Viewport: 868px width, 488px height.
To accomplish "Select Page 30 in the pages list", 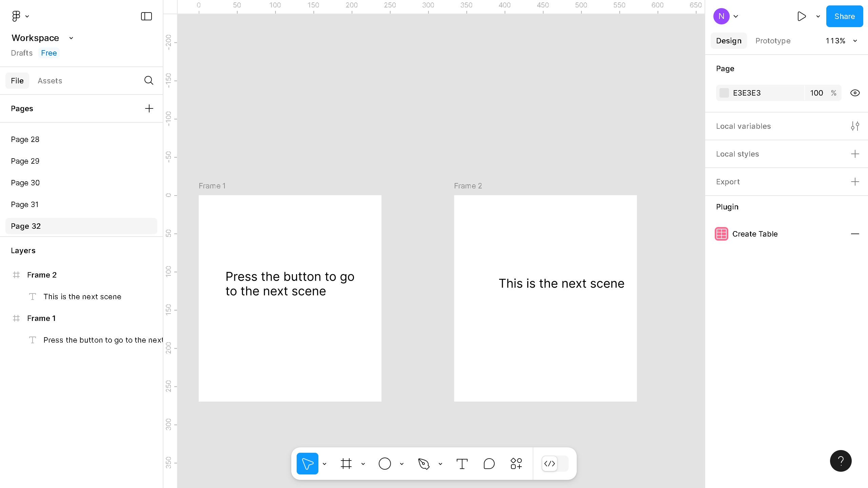I will tap(25, 183).
